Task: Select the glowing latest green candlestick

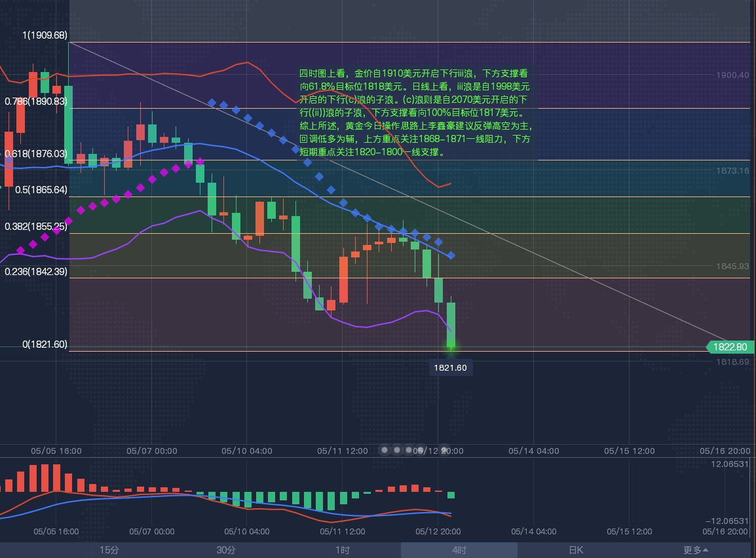Action: [451, 324]
